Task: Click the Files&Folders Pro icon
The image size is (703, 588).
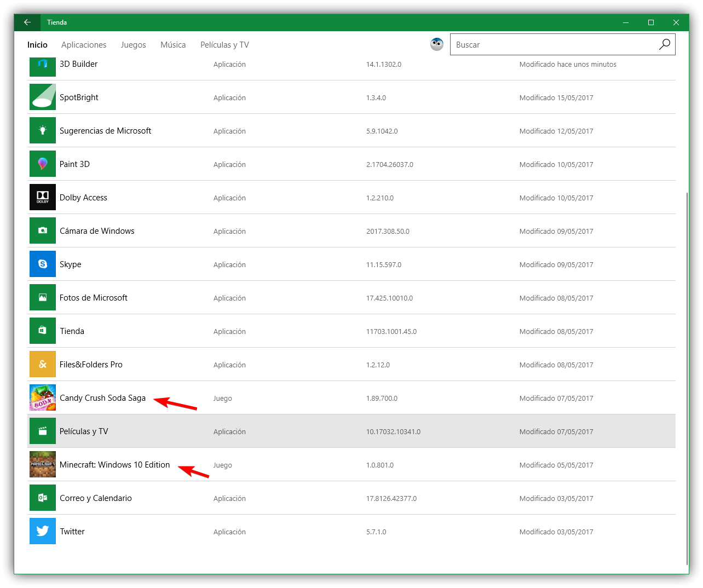Action: pyautogui.click(x=43, y=364)
